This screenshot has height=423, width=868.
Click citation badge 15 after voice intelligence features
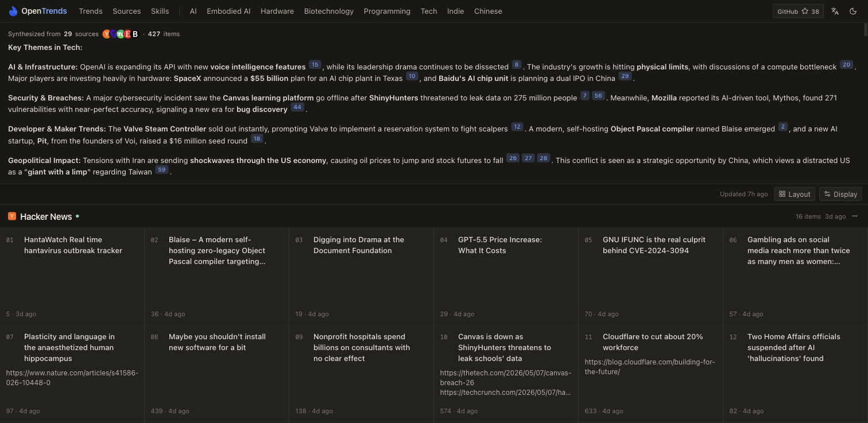pos(315,65)
